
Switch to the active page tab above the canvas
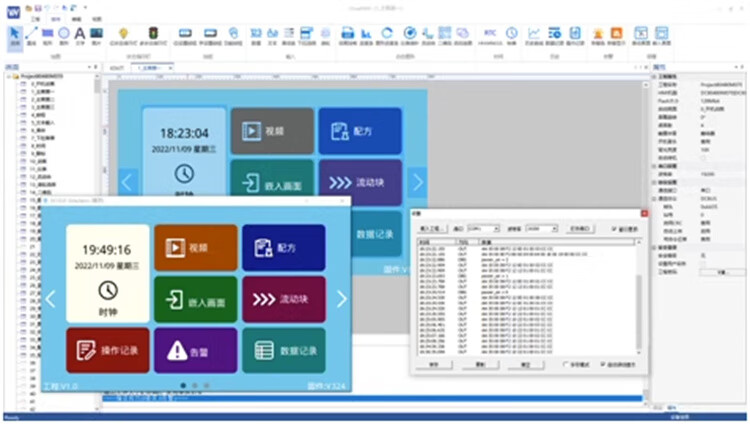coord(155,67)
